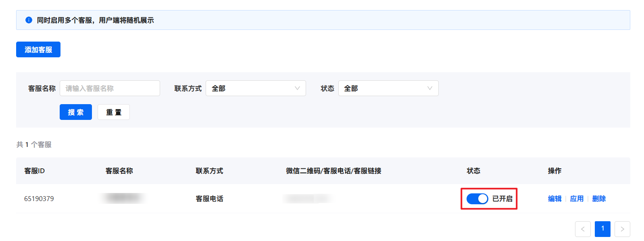Click the blurred customer service name cell

(x=123, y=198)
